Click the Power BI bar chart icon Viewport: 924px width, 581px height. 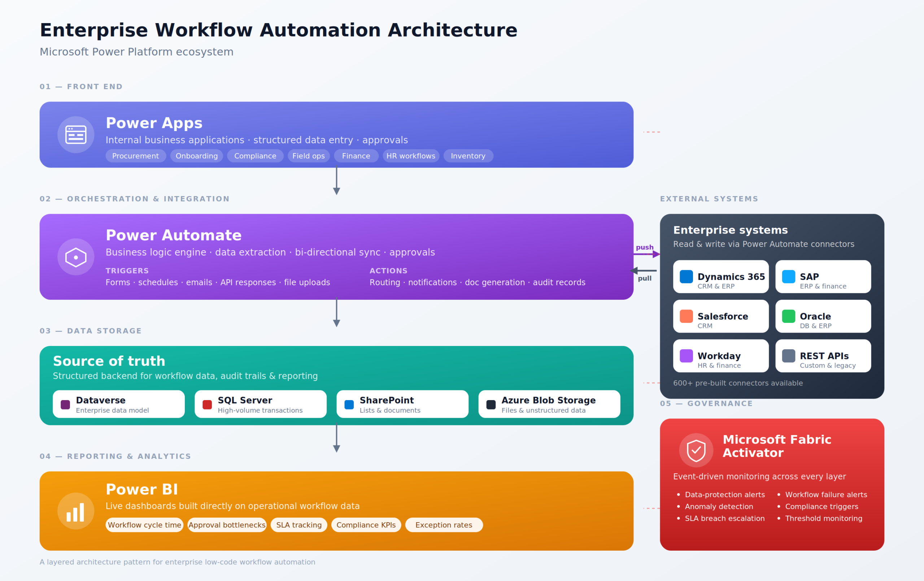click(x=75, y=512)
